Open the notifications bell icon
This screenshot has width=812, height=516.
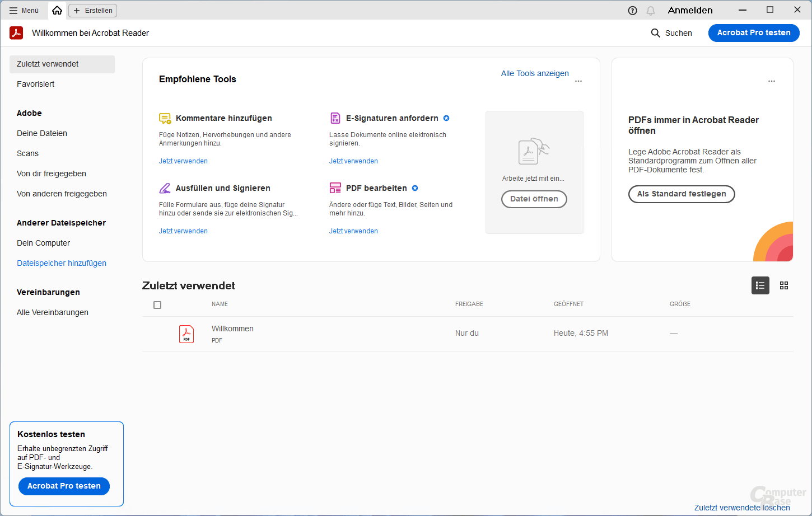click(x=651, y=11)
